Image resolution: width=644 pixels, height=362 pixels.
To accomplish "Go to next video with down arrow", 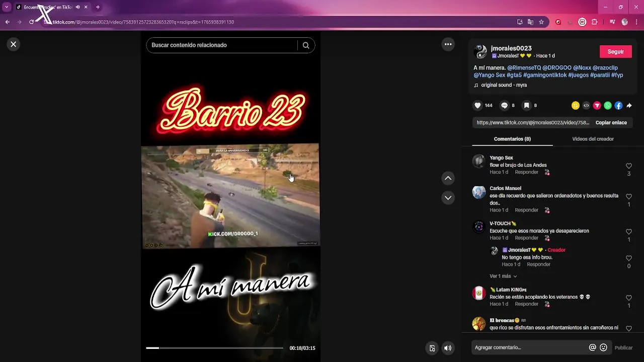I will (x=448, y=198).
